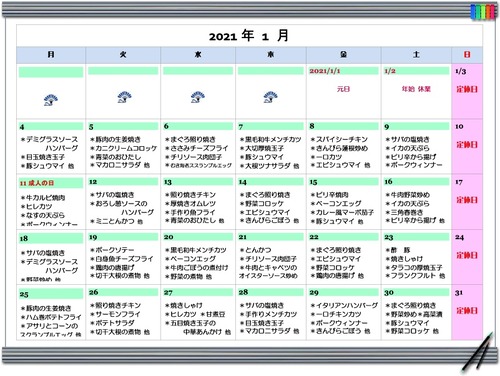The width and height of the screenshot is (500, 376).
Task: Click '白身魚チーズフライ' on the 19th
Action: click(124, 259)
